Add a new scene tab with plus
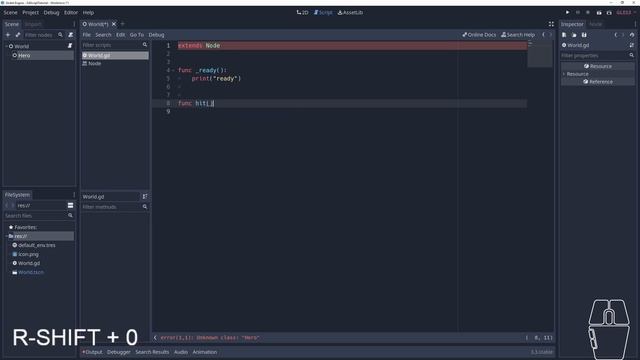 point(122,24)
